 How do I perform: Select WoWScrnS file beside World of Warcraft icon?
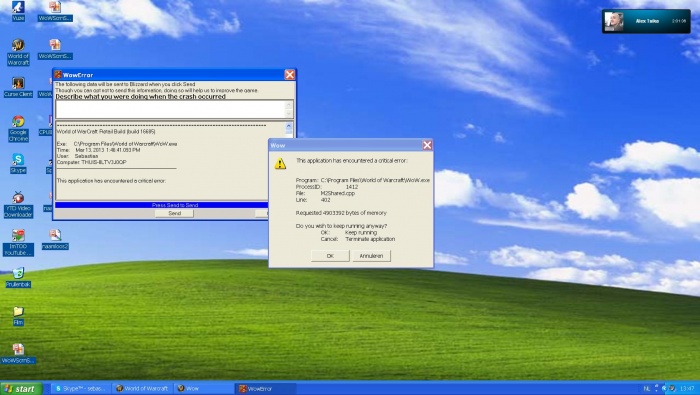[x=55, y=49]
